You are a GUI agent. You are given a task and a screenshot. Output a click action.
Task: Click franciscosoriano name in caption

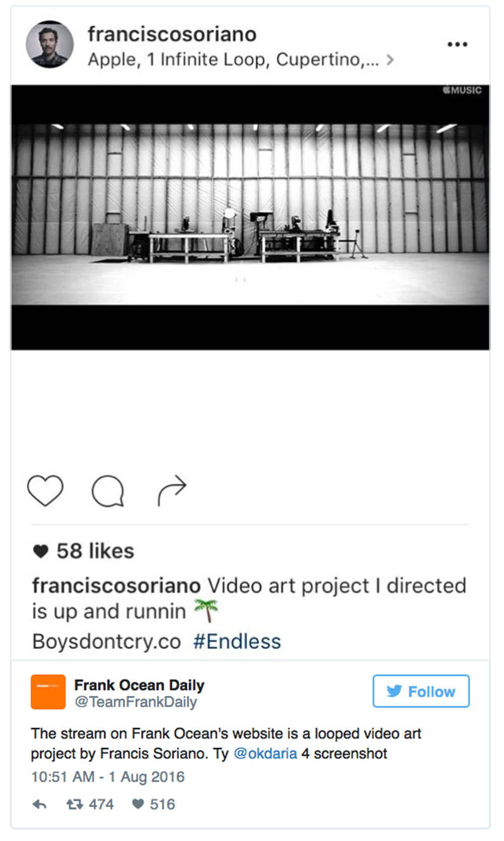click(116, 586)
